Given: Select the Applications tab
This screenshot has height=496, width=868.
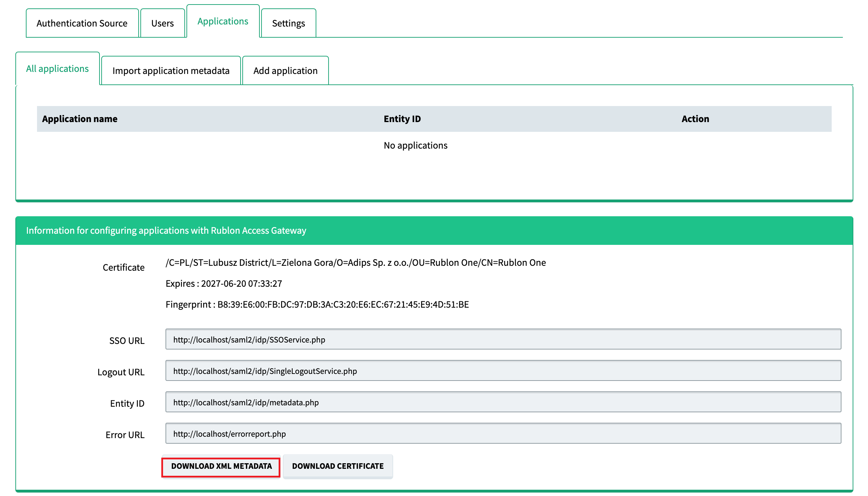Looking at the screenshot, I should (x=223, y=21).
